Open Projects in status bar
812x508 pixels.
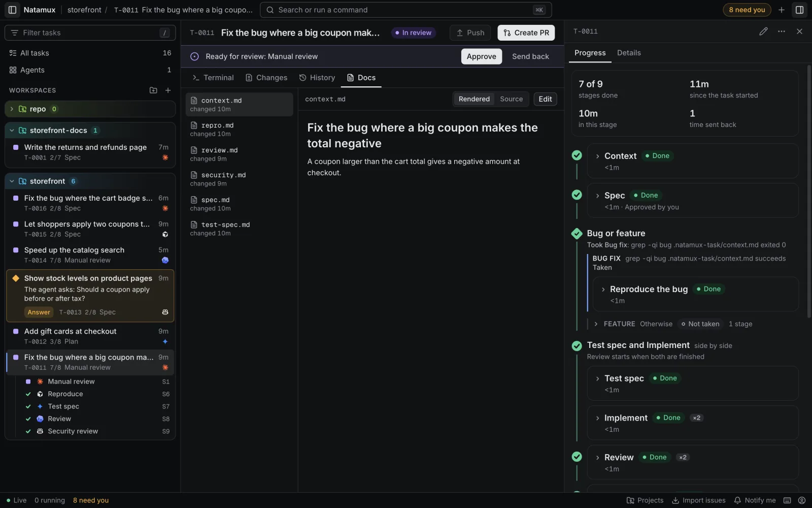tap(645, 500)
